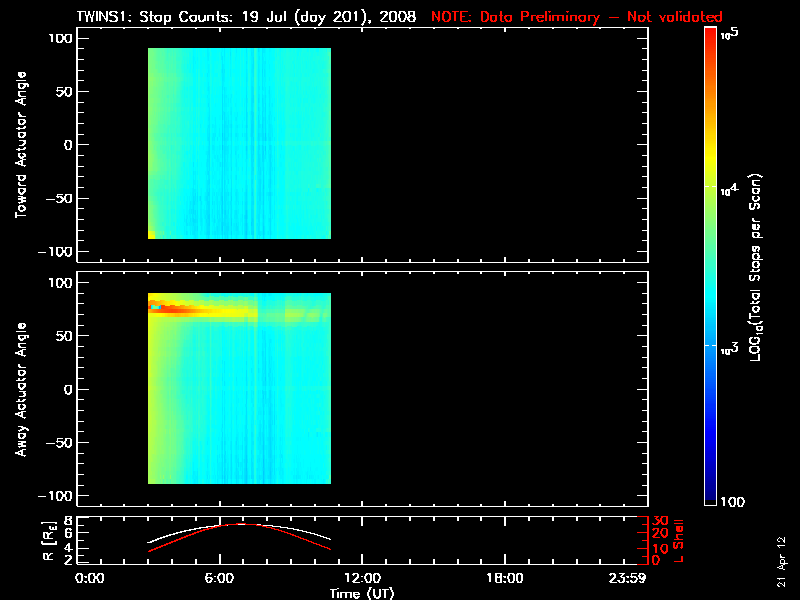Click the 50 tick label on Away panel

pyautogui.click(x=65, y=336)
